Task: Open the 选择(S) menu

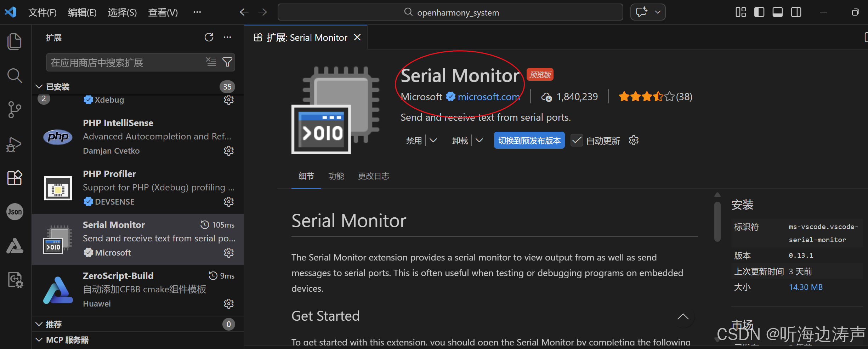Action: 122,13
